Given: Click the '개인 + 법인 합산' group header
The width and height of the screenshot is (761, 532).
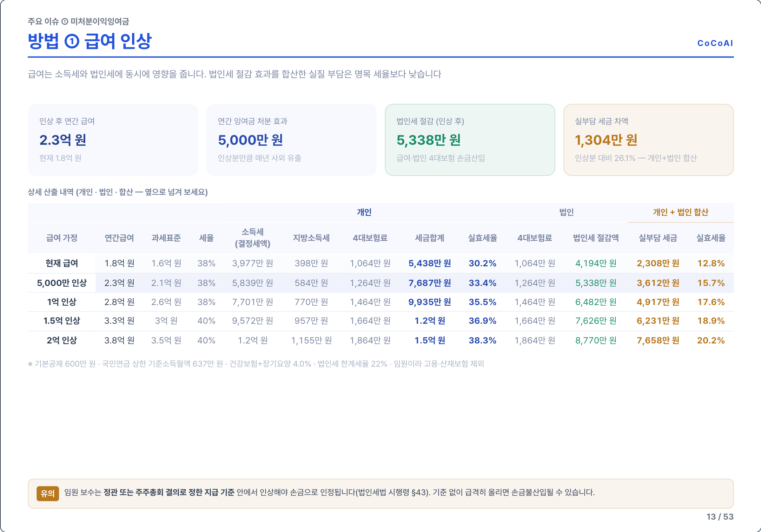Looking at the screenshot, I should tap(680, 212).
